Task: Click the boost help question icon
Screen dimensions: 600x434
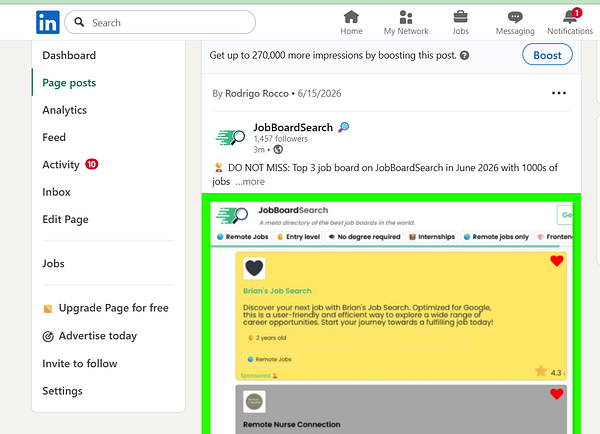Action: (465, 55)
